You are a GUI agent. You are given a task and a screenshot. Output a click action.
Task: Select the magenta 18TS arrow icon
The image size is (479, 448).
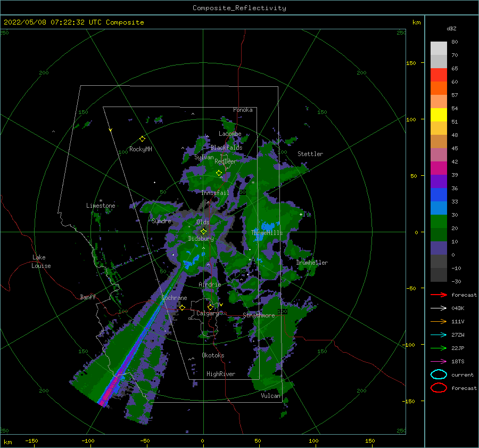[x=439, y=361]
